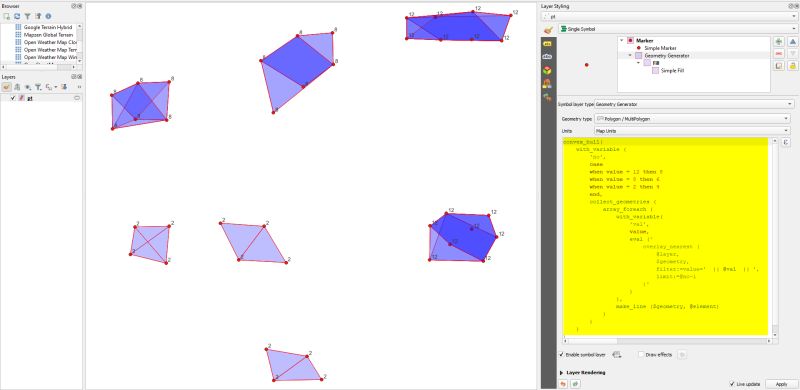Customize draw effects star button
800x390 pixels.
(683, 354)
